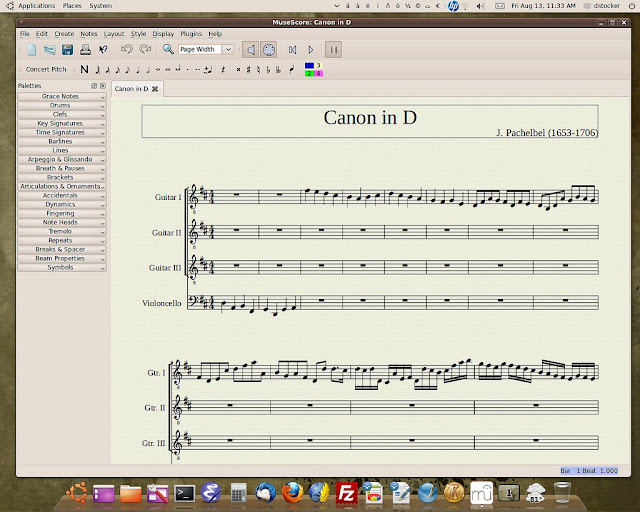The image size is (640, 512).
Task: Apply the sharp accidental
Action: pyautogui.click(x=248, y=70)
